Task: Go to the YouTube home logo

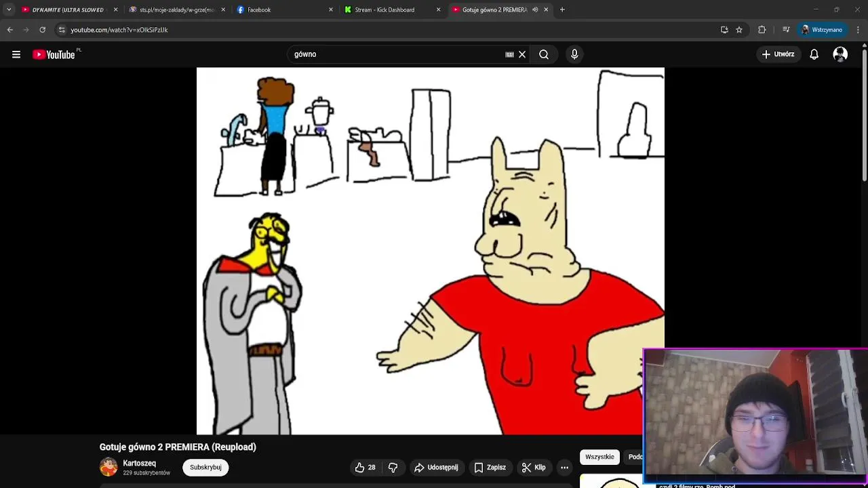Action: 54,54
